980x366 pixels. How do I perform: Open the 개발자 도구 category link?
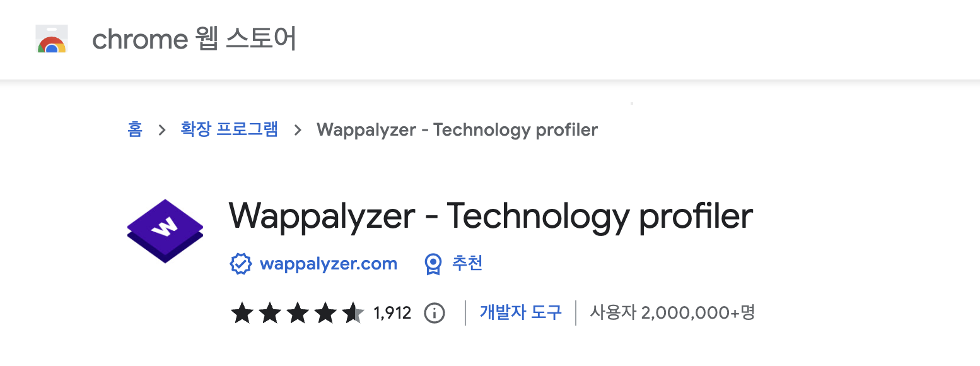coord(520,312)
